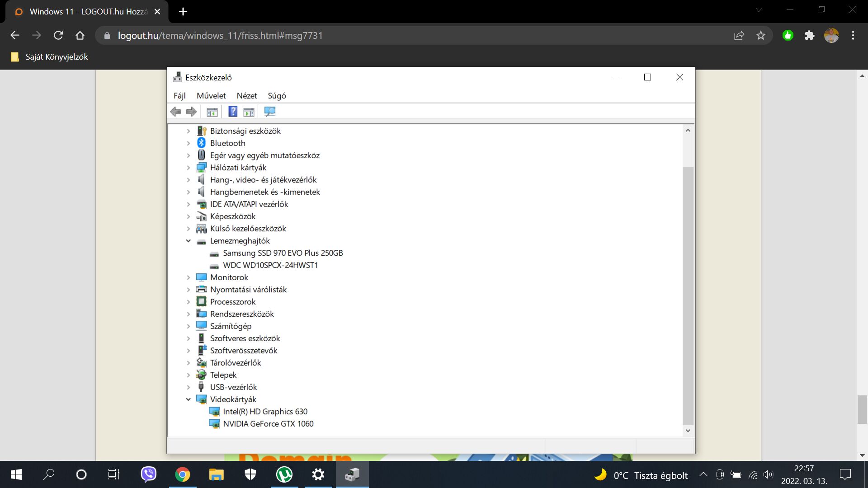The height and width of the screenshot is (488, 868).
Task: Expand the Tárolóvezérlők node
Action: 189,363
